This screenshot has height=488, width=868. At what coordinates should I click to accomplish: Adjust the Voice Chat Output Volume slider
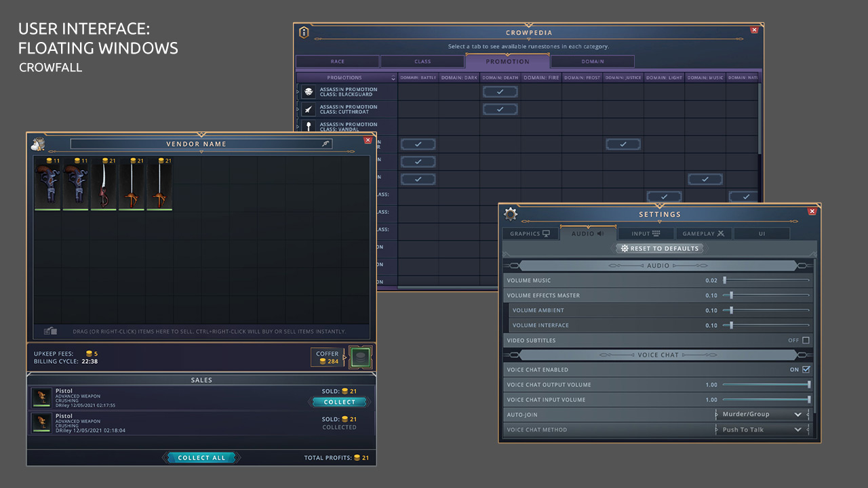pyautogui.click(x=766, y=384)
